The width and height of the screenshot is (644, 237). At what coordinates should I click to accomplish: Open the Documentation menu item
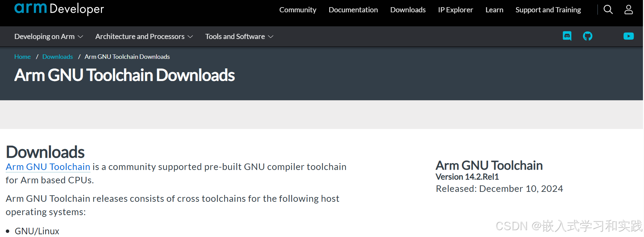(x=353, y=10)
